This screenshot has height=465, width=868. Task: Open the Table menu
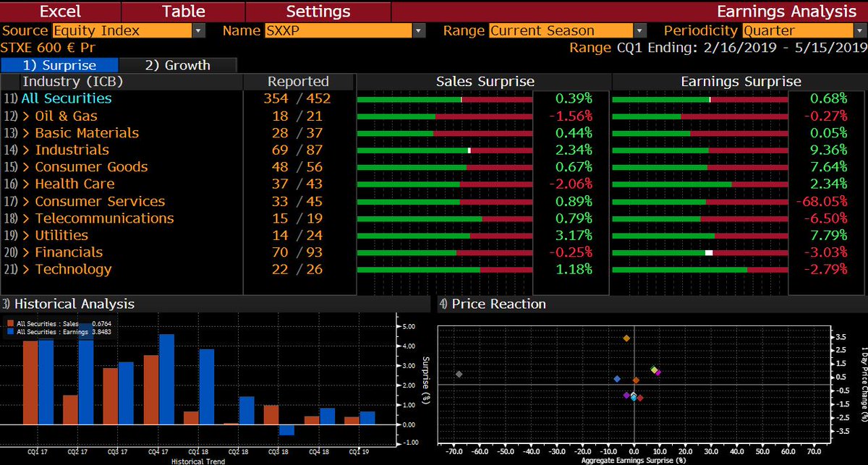[183, 12]
